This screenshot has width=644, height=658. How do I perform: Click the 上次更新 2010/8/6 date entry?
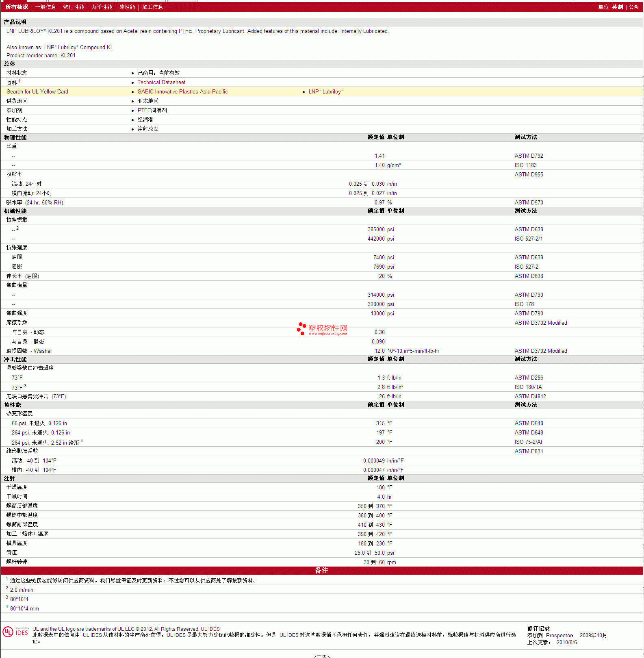[x=552, y=643]
